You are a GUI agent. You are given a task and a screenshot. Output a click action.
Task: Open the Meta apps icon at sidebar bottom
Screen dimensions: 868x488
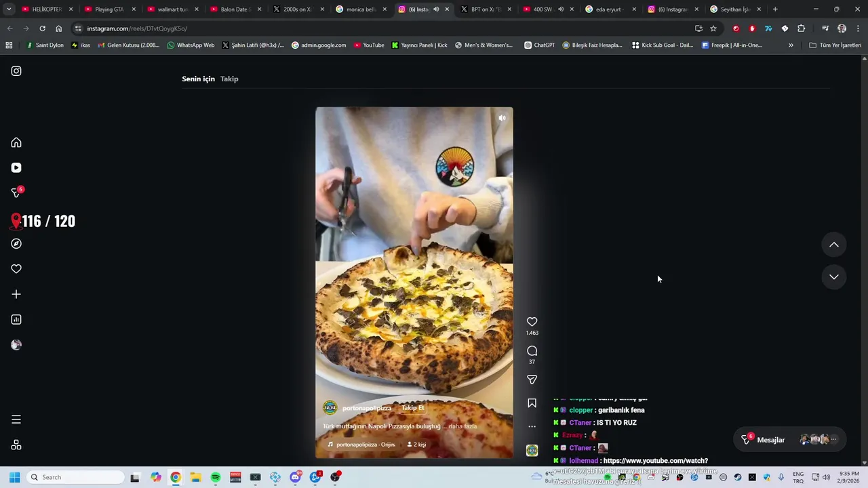tap(16, 445)
